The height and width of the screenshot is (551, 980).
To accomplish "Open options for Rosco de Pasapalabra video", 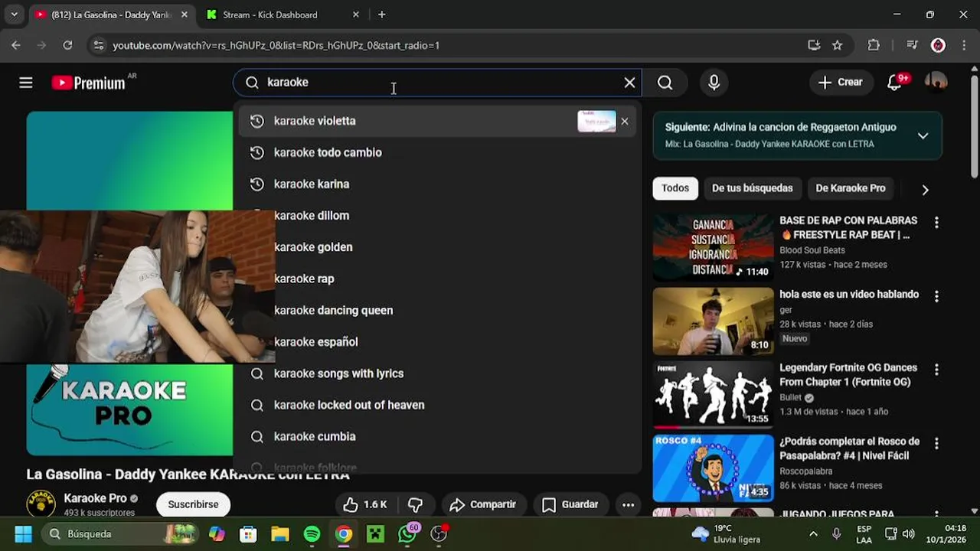I will coord(936,443).
